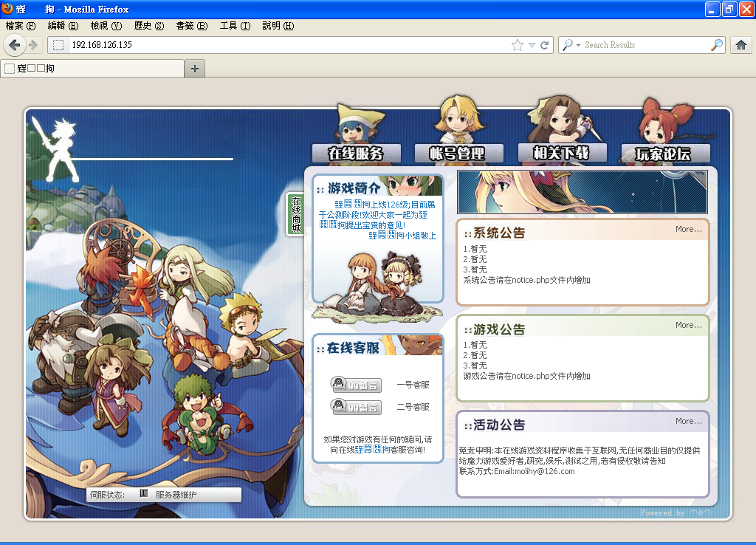The width and height of the screenshot is (756, 545).
Task: Click the 二号客服 label
Action: 413,407
